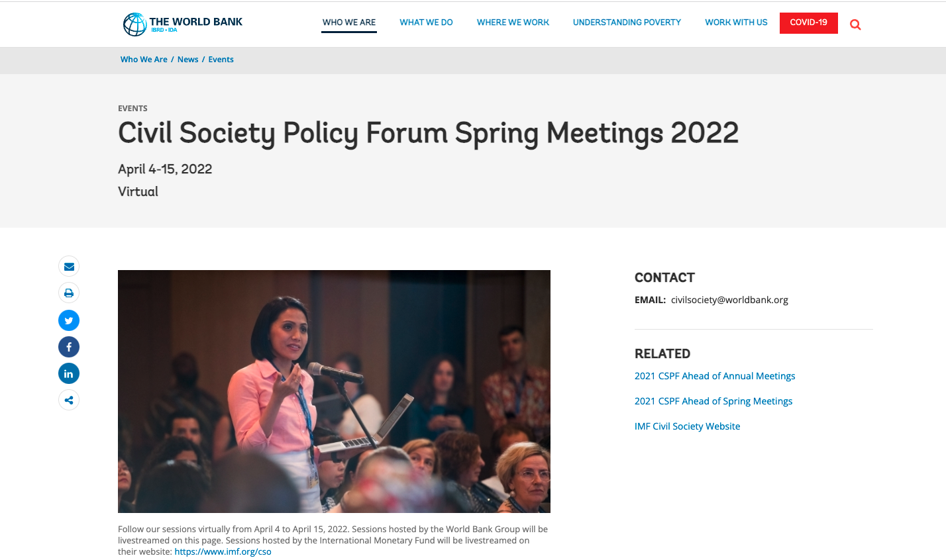The height and width of the screenshot is (560, 946).
Task: Expand the Work With Us menu
Action: [x=736, y=23]
